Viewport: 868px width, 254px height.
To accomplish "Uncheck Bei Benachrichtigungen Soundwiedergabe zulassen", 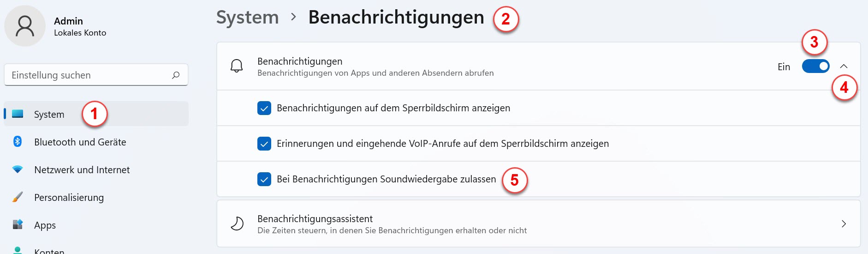I will [264, 179].
